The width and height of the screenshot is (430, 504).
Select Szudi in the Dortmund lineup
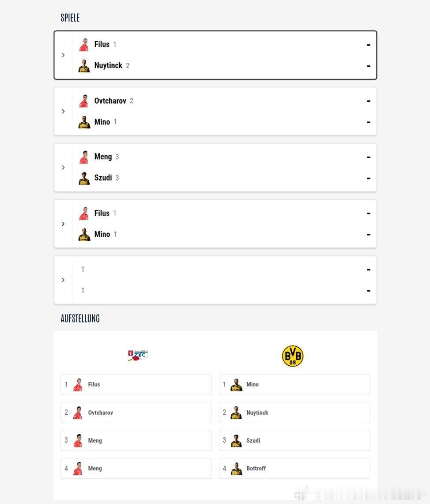(294, 440)
